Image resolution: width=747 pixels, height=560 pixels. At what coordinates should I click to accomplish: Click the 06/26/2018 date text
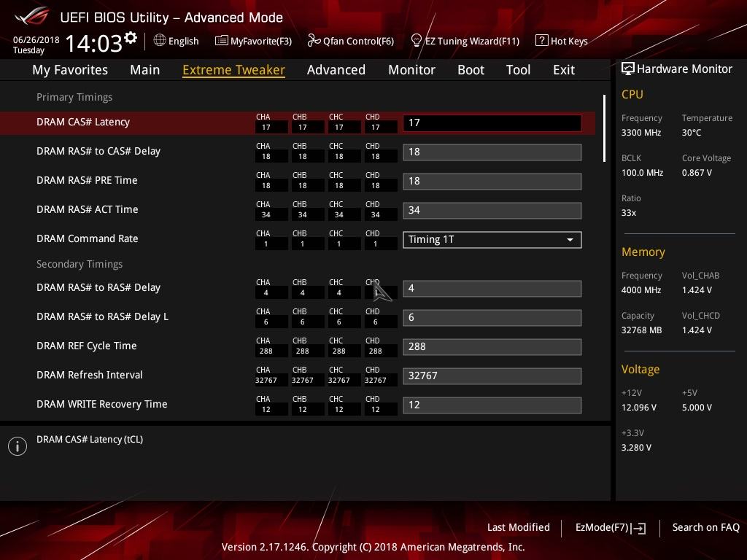click(36, 40)
